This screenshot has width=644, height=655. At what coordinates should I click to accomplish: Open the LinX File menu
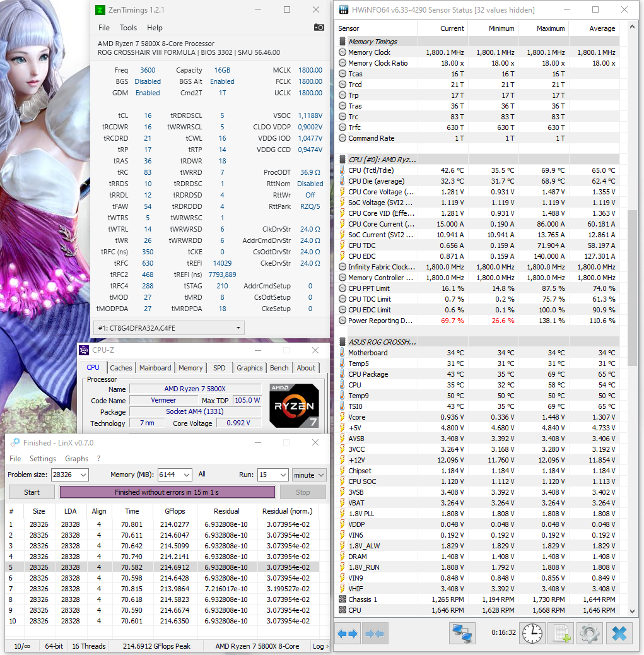tap(15, 459)
